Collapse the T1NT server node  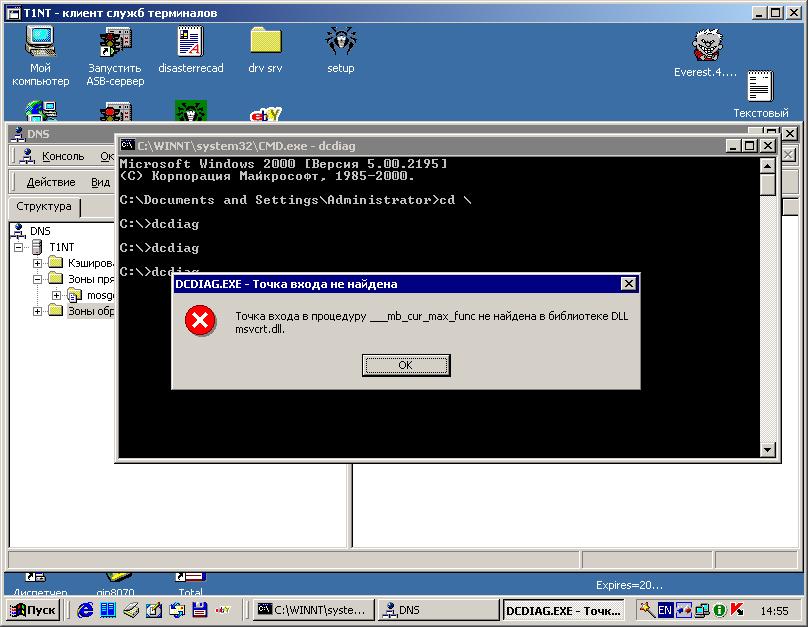(19, 247)
